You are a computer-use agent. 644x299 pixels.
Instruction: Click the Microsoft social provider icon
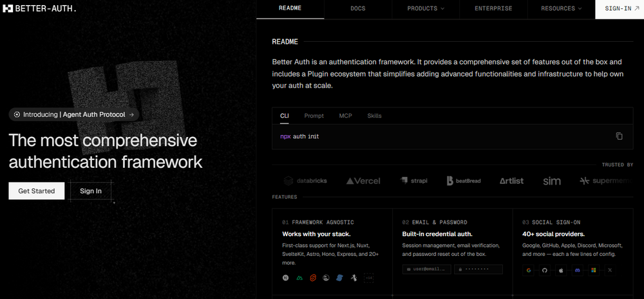pyautogui.click(x=593, y=270)
